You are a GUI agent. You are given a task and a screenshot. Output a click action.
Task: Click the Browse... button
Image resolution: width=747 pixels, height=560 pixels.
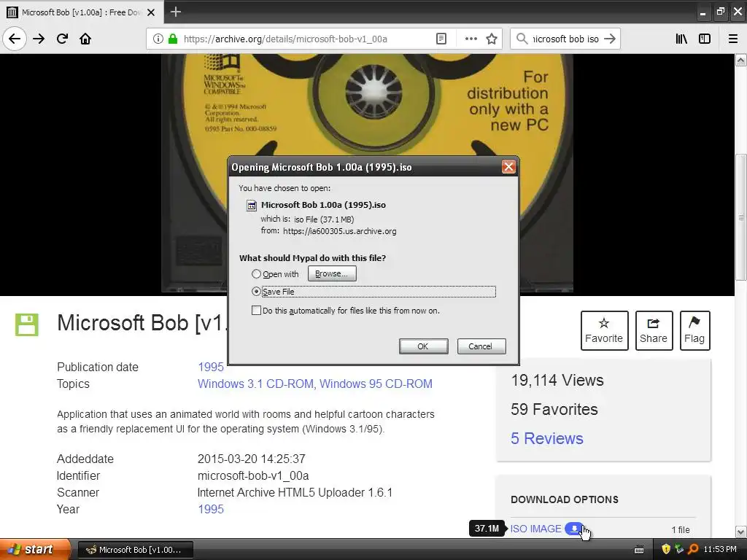[x=332, y=273]
